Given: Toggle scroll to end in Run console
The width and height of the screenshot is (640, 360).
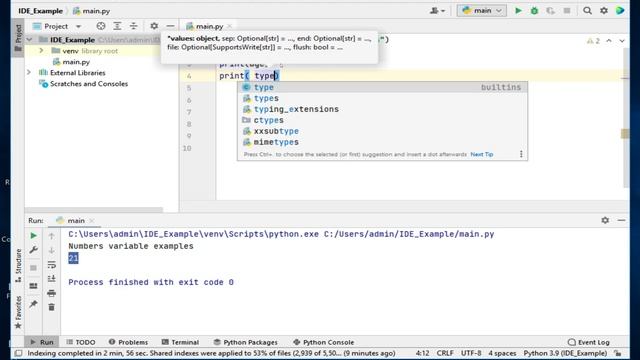Looking at the screenshot, I should click(x=51, y=279).
